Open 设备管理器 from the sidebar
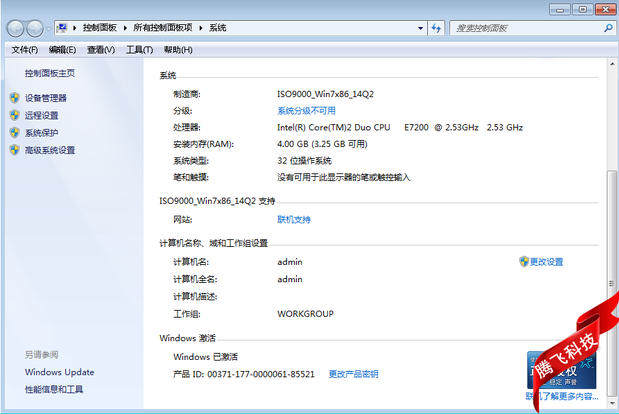 point(46,98)
